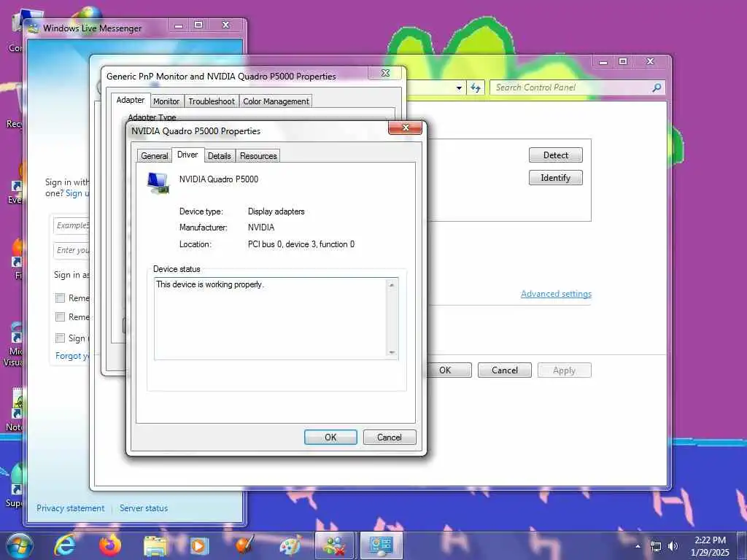Open the Notepad++ desktop shortcut icon
747x560 pixels.
pos(16,411)
